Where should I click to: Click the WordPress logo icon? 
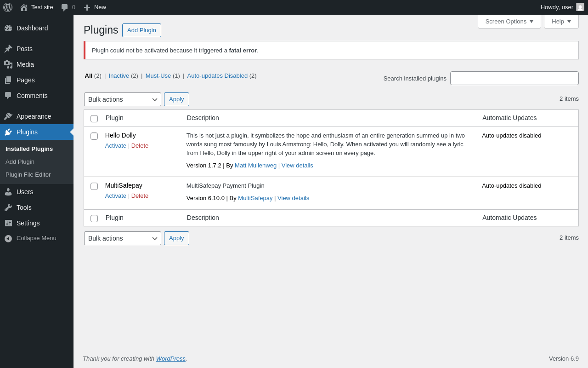pos(8,7)
